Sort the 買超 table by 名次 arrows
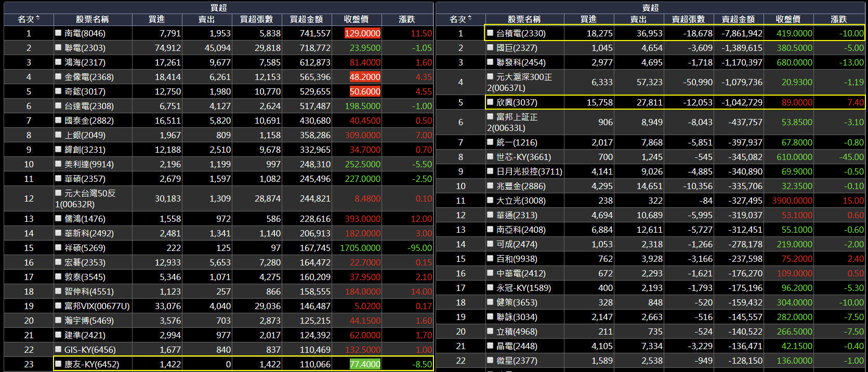This screenshot has width=868, height=372. (38, 19)
